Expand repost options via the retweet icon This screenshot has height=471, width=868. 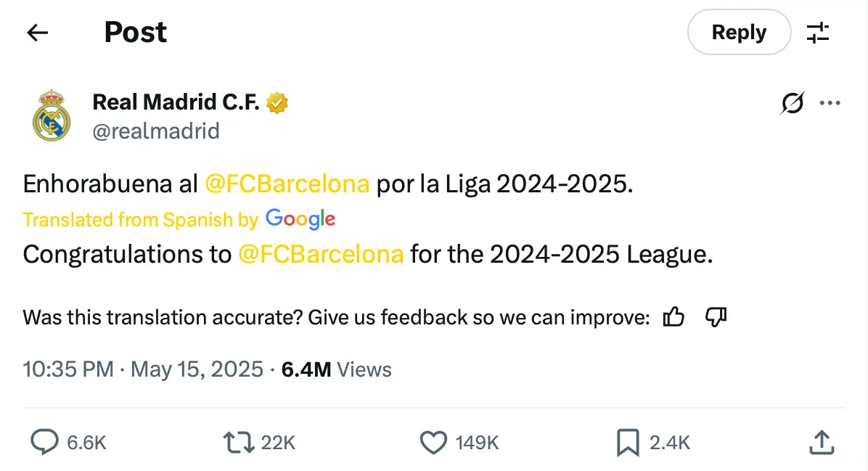pyautogui.click(x=237, y=441)
